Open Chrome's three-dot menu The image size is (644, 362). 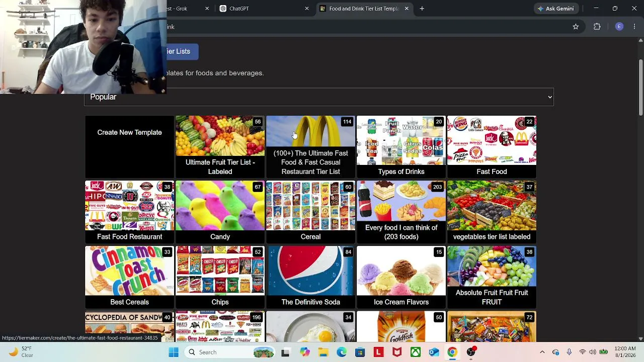(634, 27)
